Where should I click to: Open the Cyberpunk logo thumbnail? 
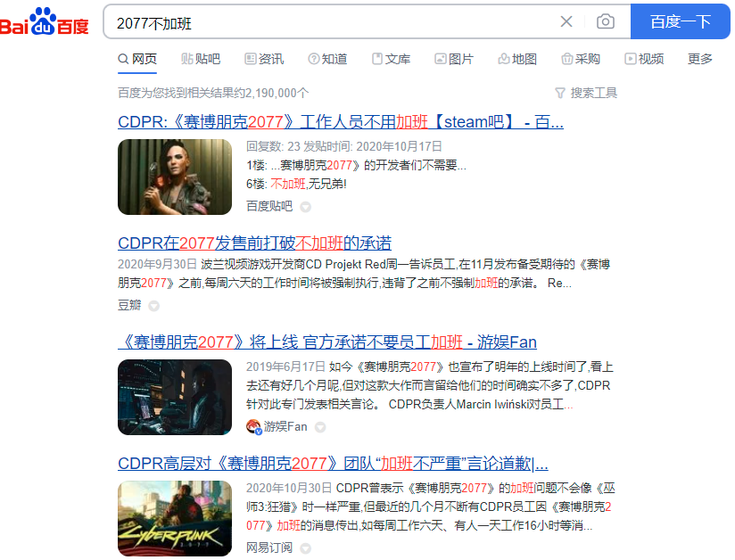tap(175, 518)
